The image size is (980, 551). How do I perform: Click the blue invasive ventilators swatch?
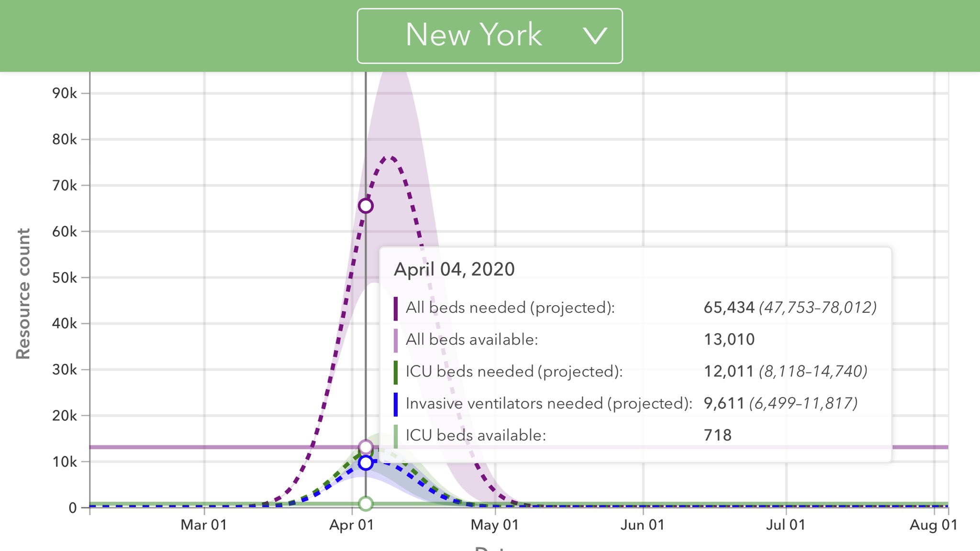(396, 404)
